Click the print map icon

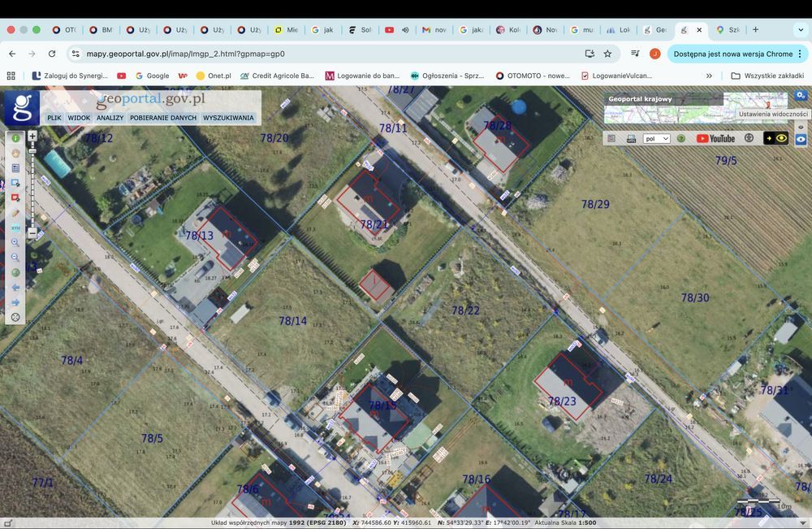point(631,138)
